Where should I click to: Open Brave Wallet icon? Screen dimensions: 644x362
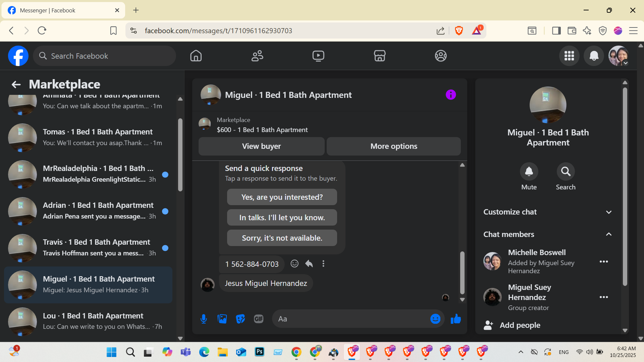(572, 31)
